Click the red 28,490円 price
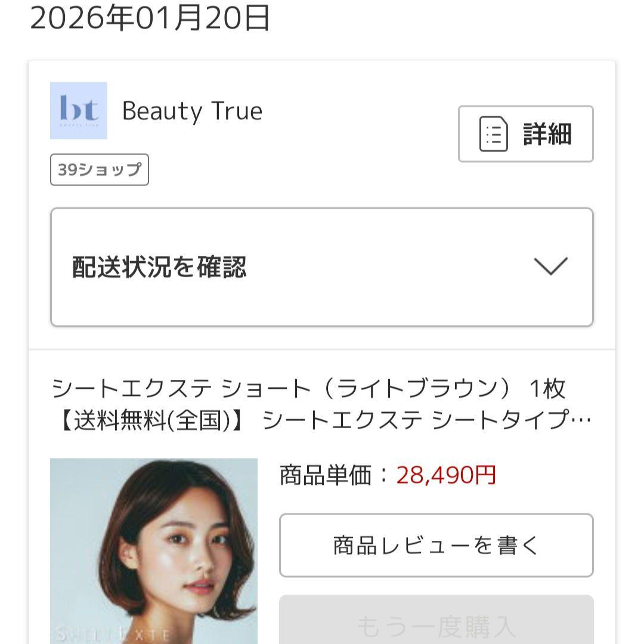Screen dimensions: 644x644 [x=446, y=476]
